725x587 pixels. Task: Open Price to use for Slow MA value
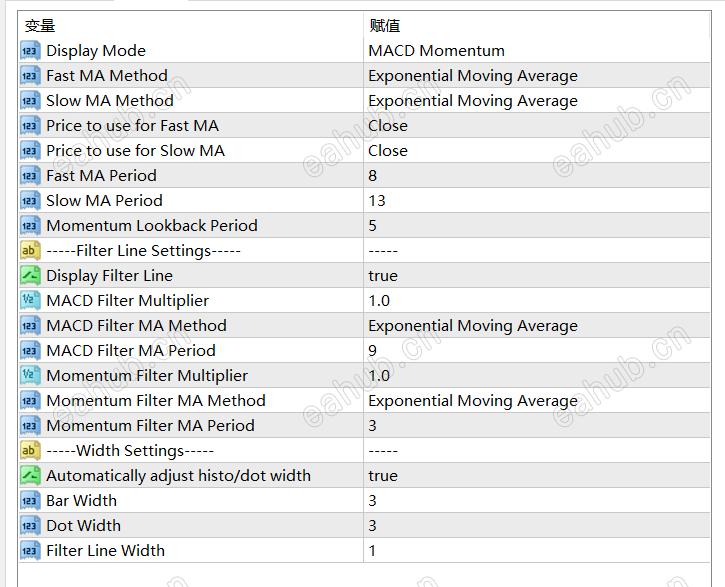[x=388, y=151]
